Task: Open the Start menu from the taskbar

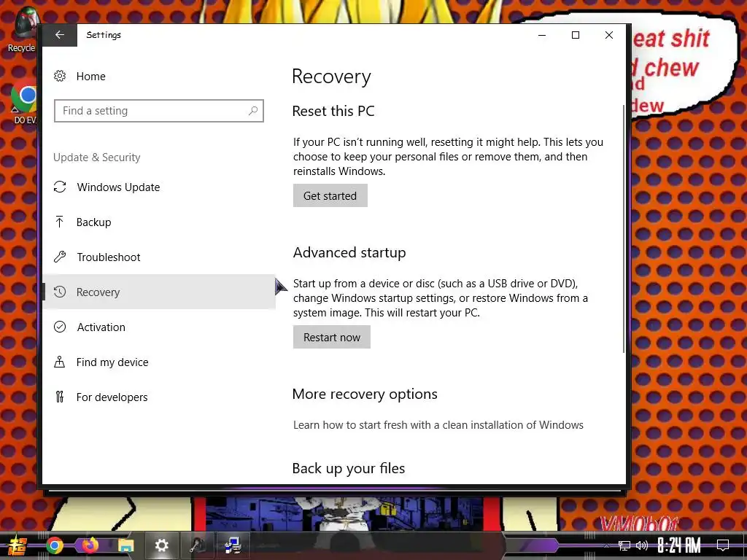Action: pyautogui.click(x=17, y=545)
